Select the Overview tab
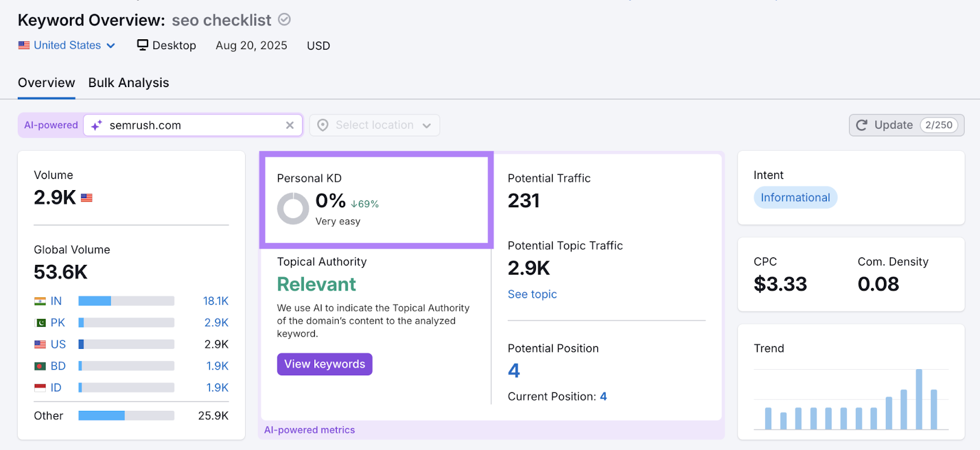Viewport: 980px width, 450px height. tap(47, 83)
